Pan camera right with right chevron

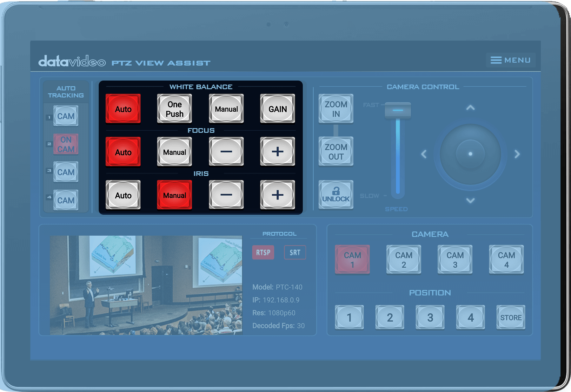click(x=517, y=154)
